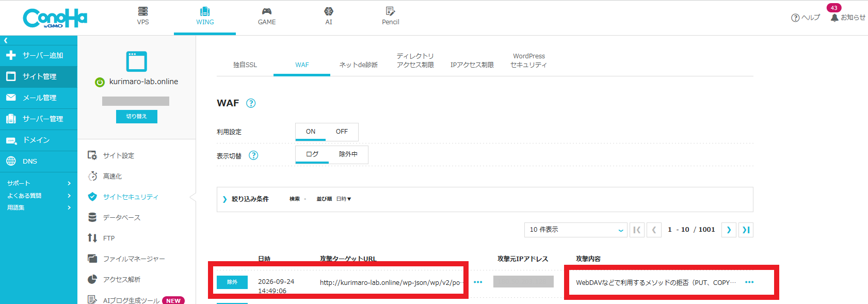Viewport: 868px width, 304px height.
Task: Expand the よくある質問 sidebar entry
Action: (x=39, y=196)
